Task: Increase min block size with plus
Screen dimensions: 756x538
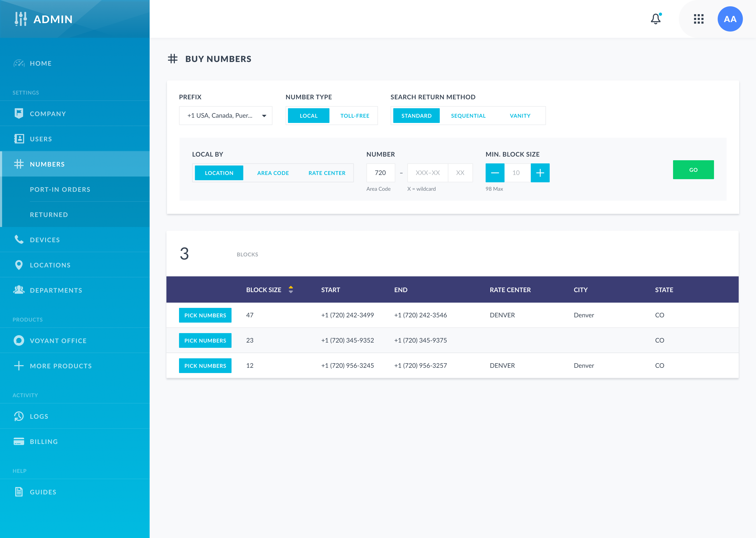Action: 540,173
